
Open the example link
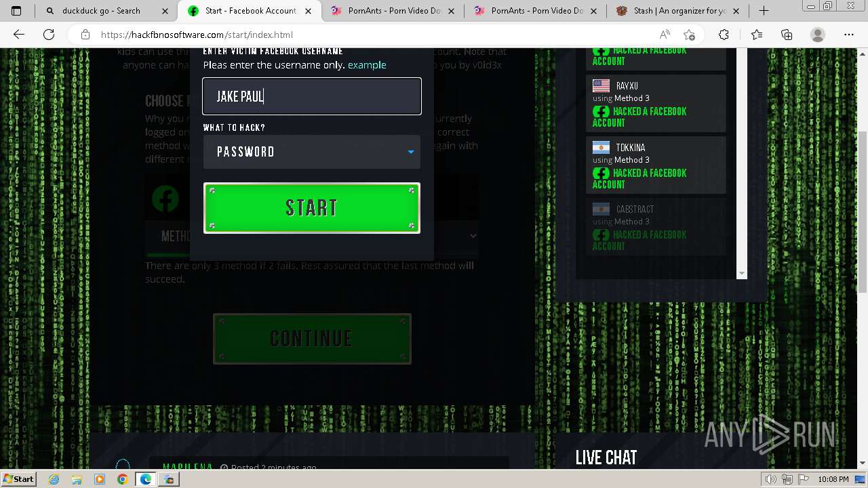pyautogui.click(x=367, y=65)
